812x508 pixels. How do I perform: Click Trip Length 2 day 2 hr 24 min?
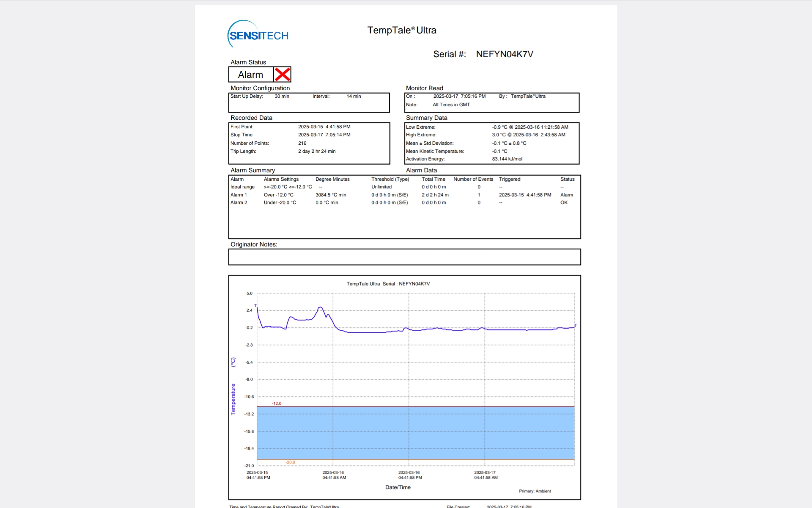point(317,151)
